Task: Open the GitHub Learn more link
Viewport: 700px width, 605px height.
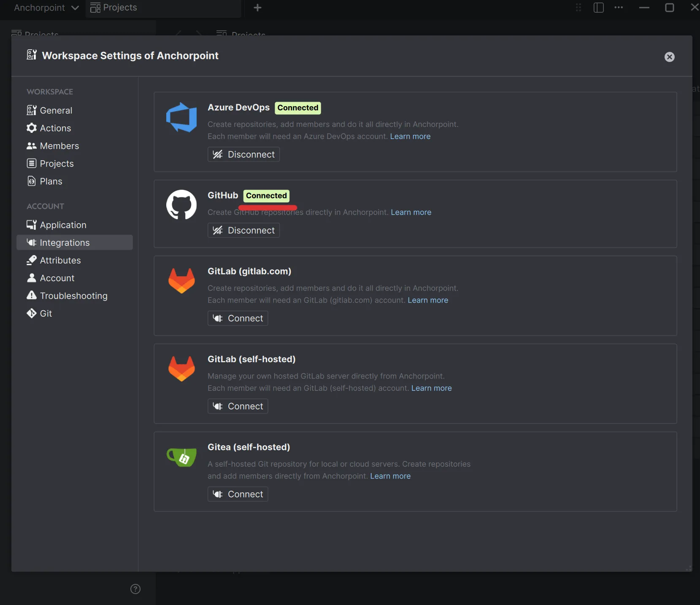Action: point(411,212)
